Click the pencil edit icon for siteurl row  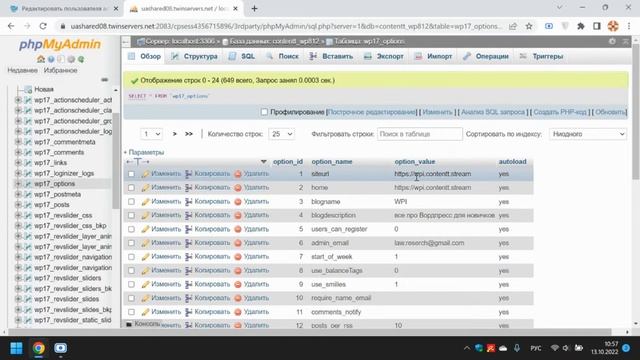[145, 174]
